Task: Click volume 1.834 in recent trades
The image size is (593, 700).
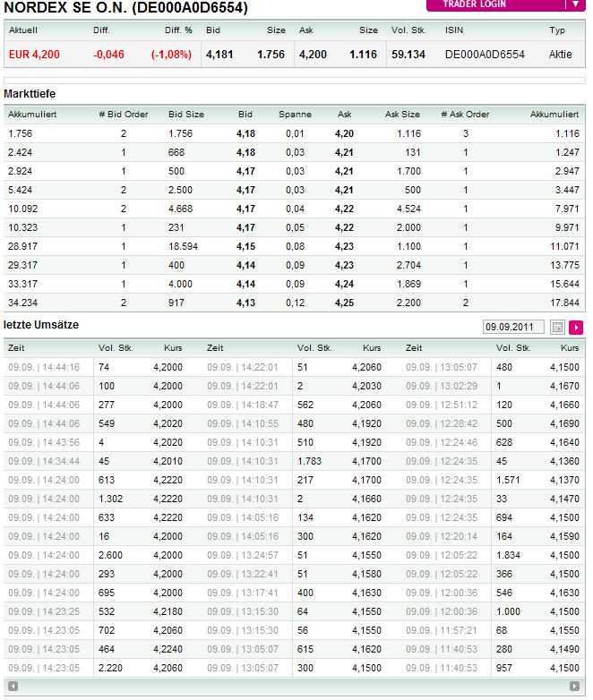Action: point(508,555)
